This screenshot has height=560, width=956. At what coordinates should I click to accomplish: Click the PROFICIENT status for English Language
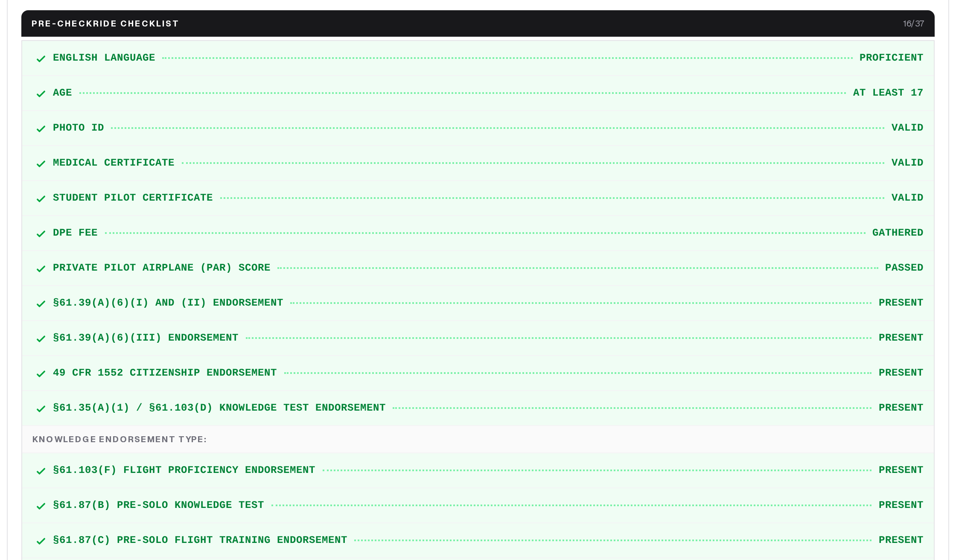(891, 58)
